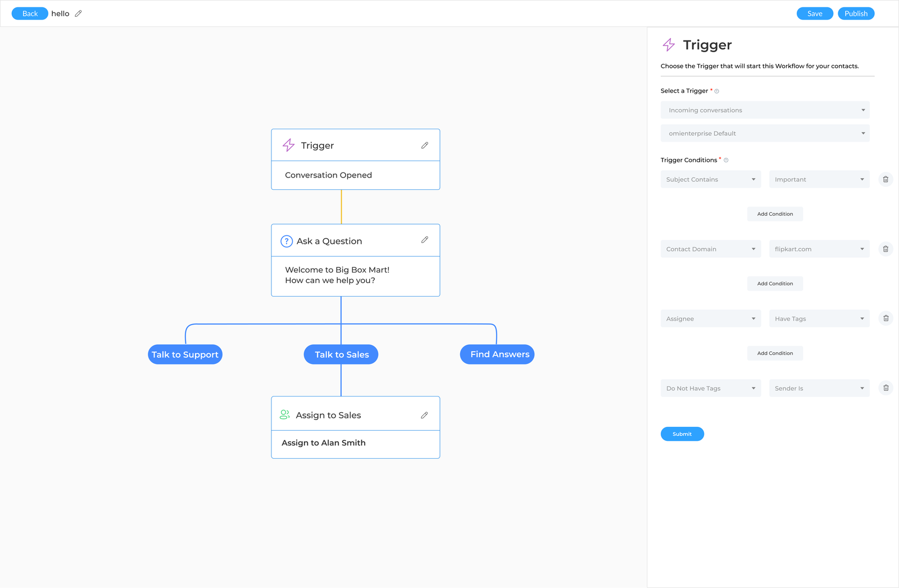Click the Conversation Opened text in Trigger node
Screen dimensions: 899x588
pyautogui.click(x=328, y=175)
